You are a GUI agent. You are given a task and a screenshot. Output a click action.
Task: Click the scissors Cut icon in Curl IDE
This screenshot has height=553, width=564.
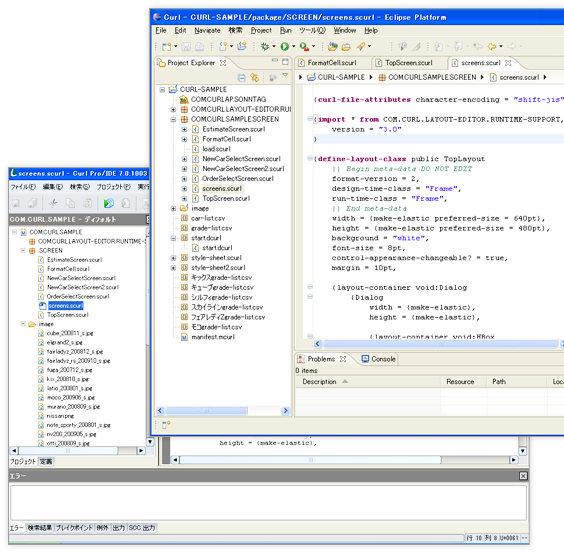pyautogui.click(x=53, y=203)
